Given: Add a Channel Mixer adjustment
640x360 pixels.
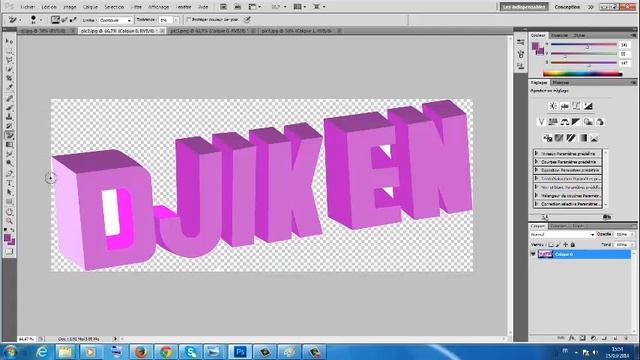Looking at the screenshot, I should click(600, 122).
